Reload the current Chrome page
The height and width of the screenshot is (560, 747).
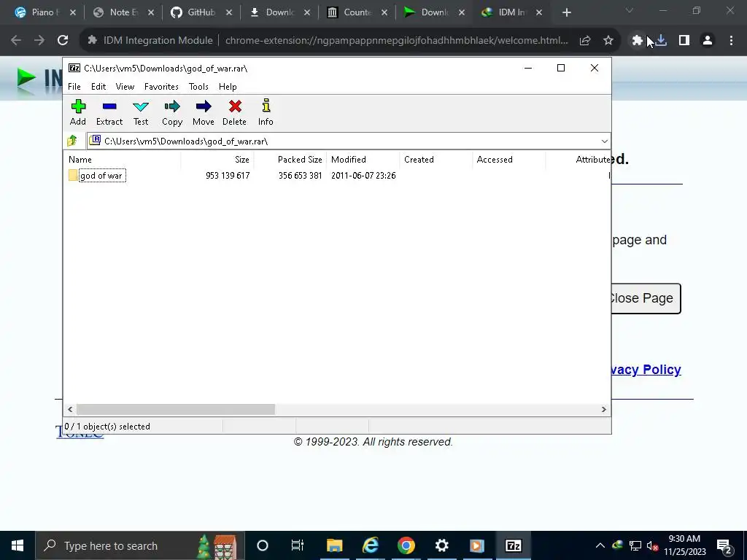tap(63, 41)
